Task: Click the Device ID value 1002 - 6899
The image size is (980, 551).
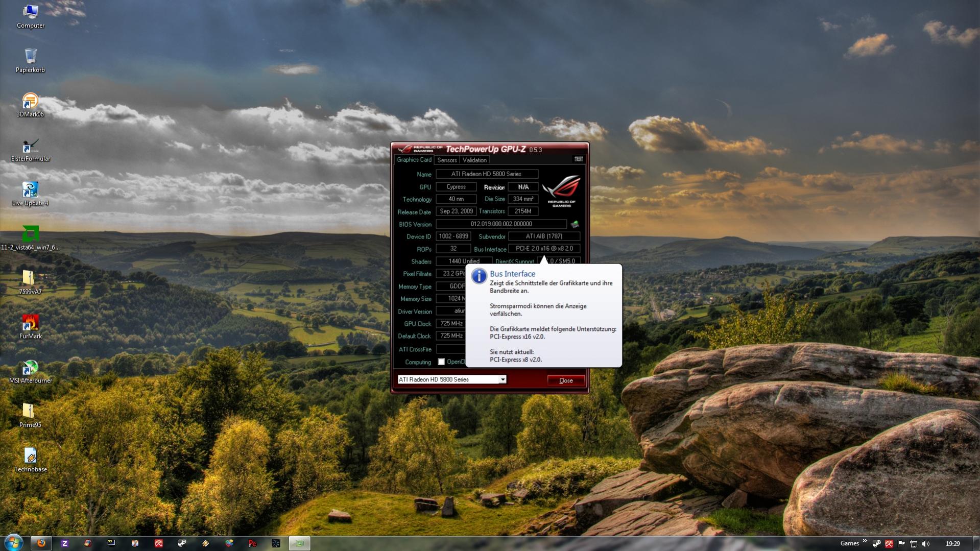Action: pyautogui.click(x=453, y=236)
